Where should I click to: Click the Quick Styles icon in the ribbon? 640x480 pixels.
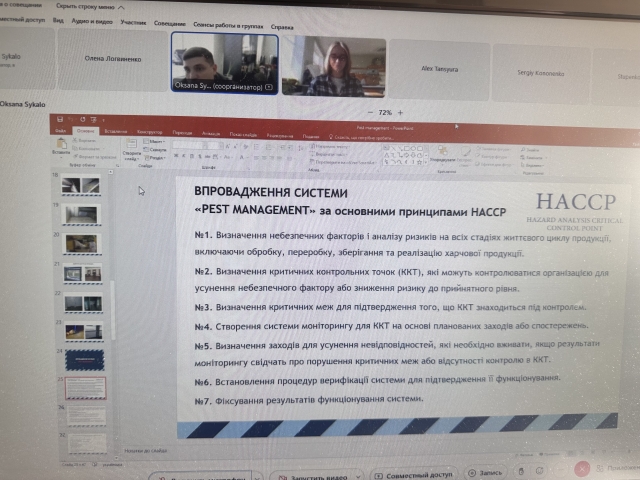point(464,153)
